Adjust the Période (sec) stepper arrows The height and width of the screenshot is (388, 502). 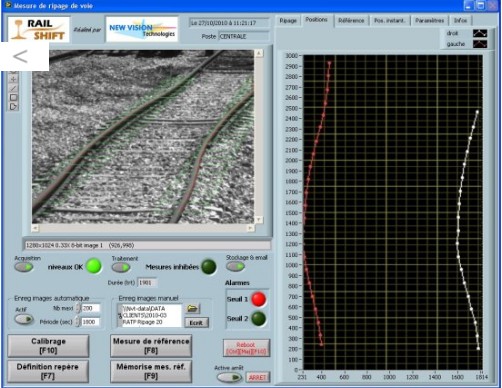pyautogui.click(x=78, y=322)
